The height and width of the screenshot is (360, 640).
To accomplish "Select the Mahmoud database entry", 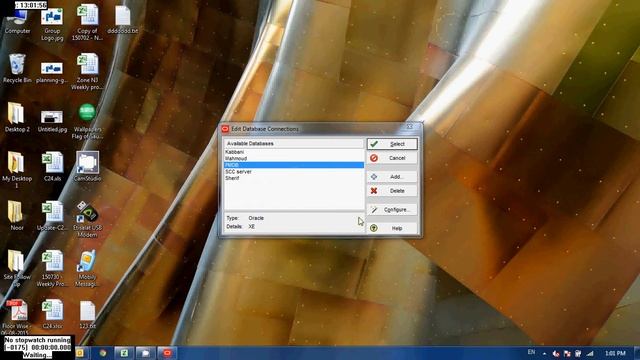I will click(293, 158).
